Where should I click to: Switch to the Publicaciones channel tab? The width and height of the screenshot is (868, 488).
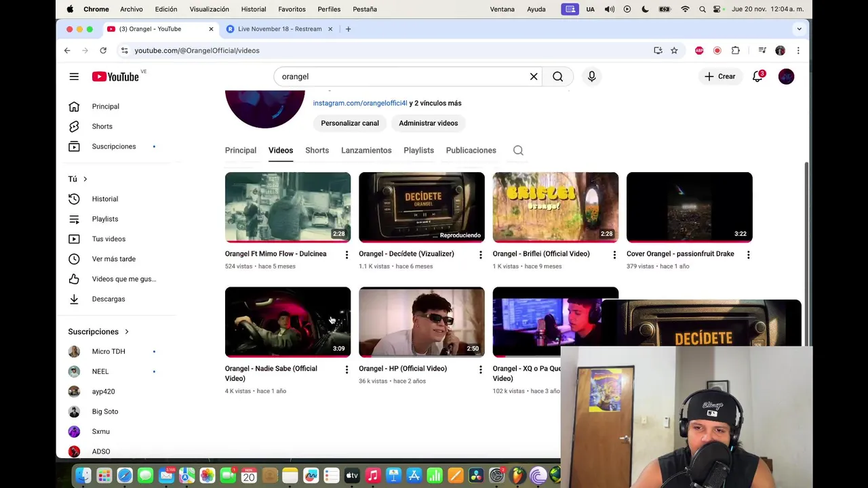coord(471,150)
